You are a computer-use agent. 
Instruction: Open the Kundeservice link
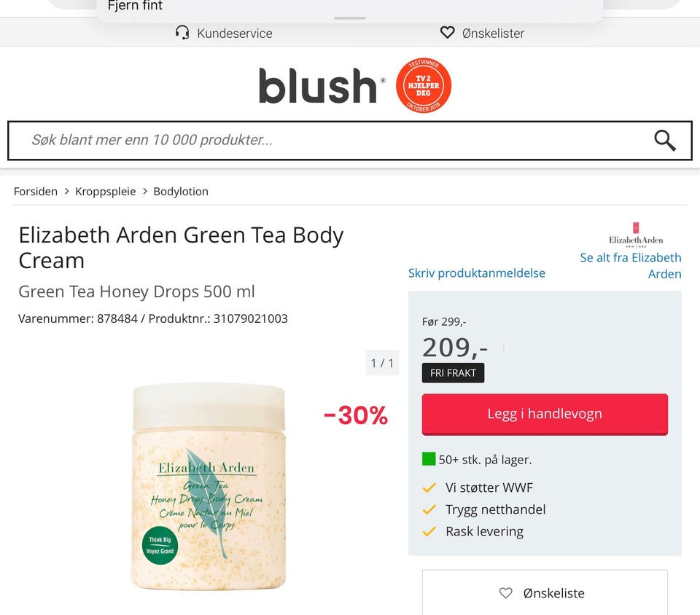235,33
